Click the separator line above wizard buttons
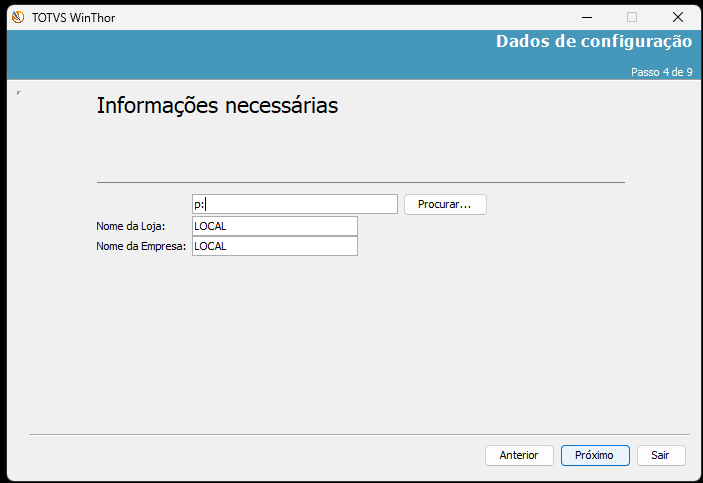This screenshot has height=483, width=703. tap(360, 434)
